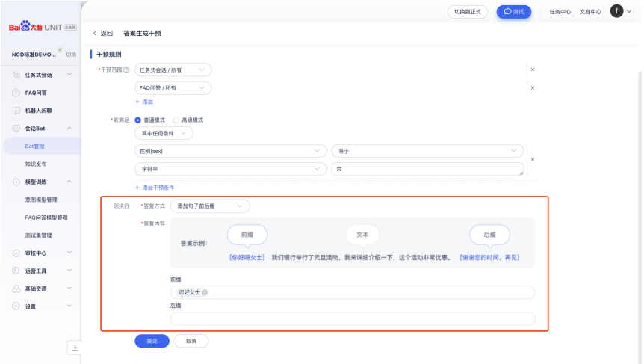
Task: Click the 后缀 bubble in answer example
Action: [x=489, y=235]
